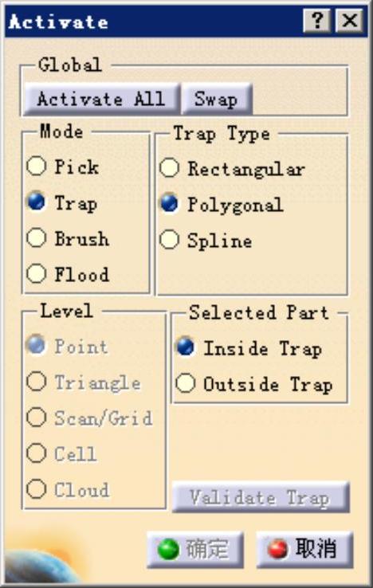Select Spline trap type
The width and height of the screenshot is (373, 588).
click(x=169, y=239)
